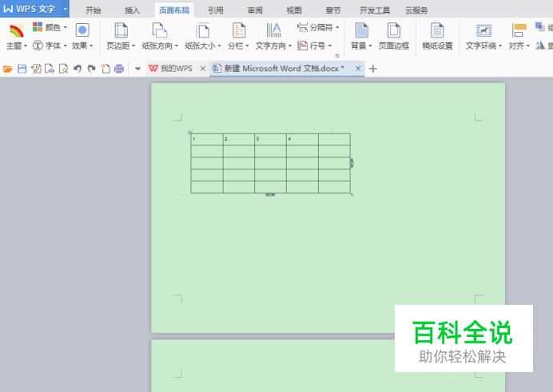Switch to the 审阅 tab
553x392 pixels.
pos(255,10)
